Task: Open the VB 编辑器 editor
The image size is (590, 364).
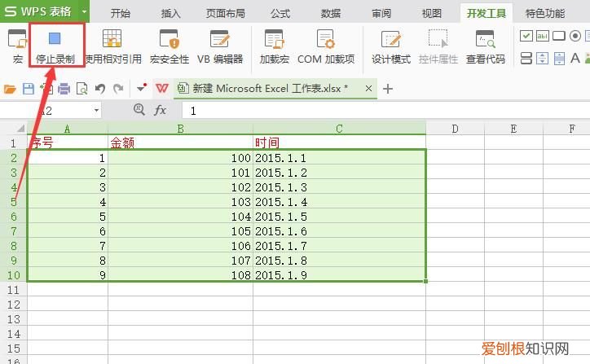Action: (x=220, y=46)
